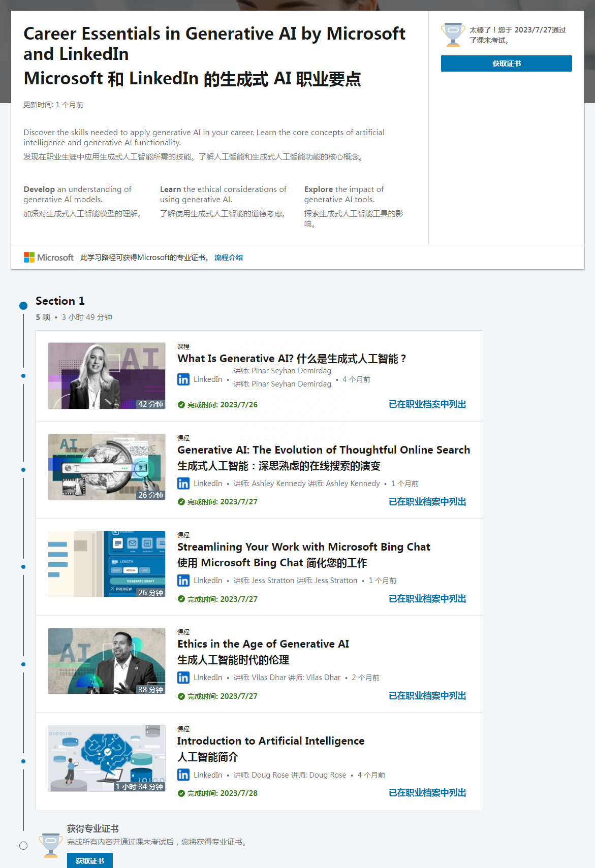Image resolution: width=595 pixels, height=868 pixels.
Task: Click 已在职业档案中列出 for Ethics course
Action: pos(427,696)
